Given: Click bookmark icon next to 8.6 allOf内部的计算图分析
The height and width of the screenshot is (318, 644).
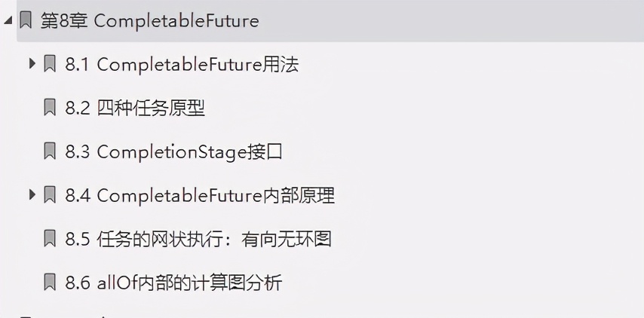Looking at the screenshot, I should point(50,283).
